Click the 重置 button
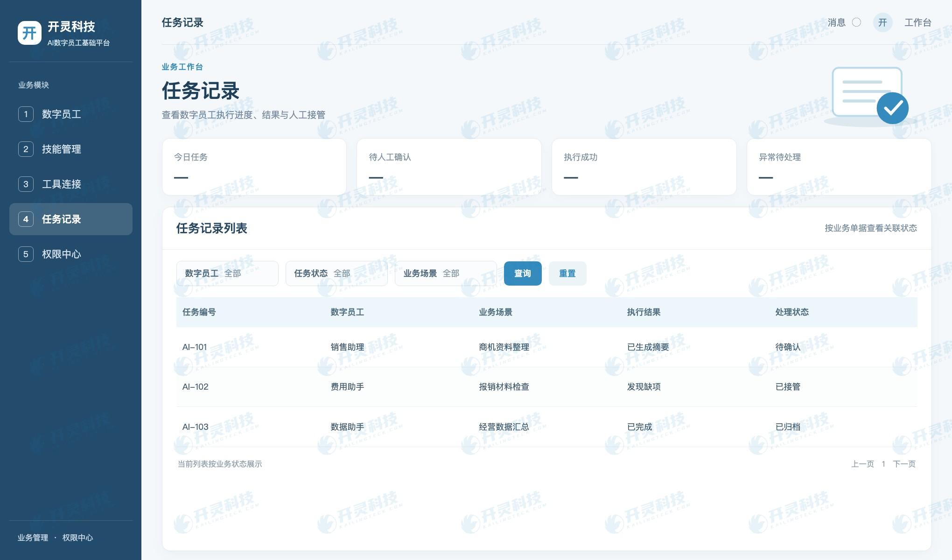 [x=567, y=273]
